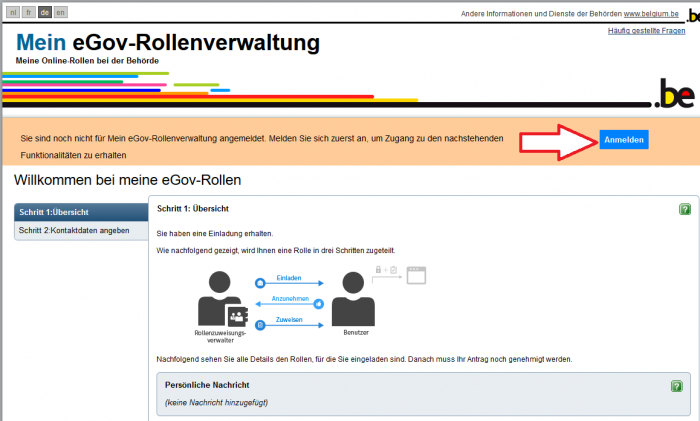The image size is (700, 421).
Task: Click the application window icon in diagram
Action: [x=416, y=275]
